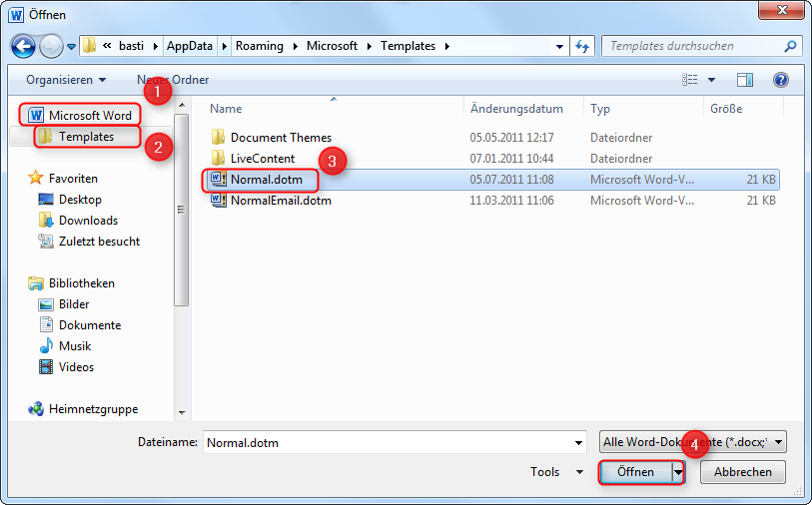Select the Microsoft breadcrumb segment
Screen dimensions: 812x505
[332, 46]
